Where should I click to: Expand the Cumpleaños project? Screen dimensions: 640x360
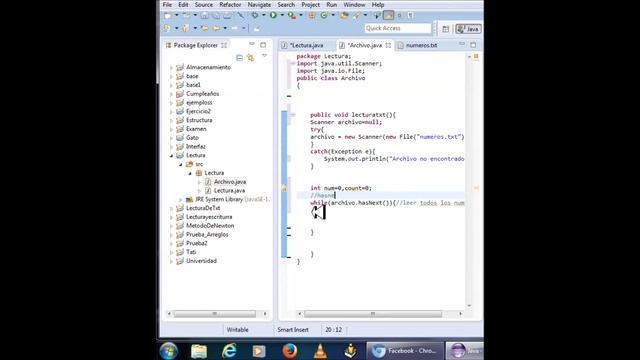point(171,94)
